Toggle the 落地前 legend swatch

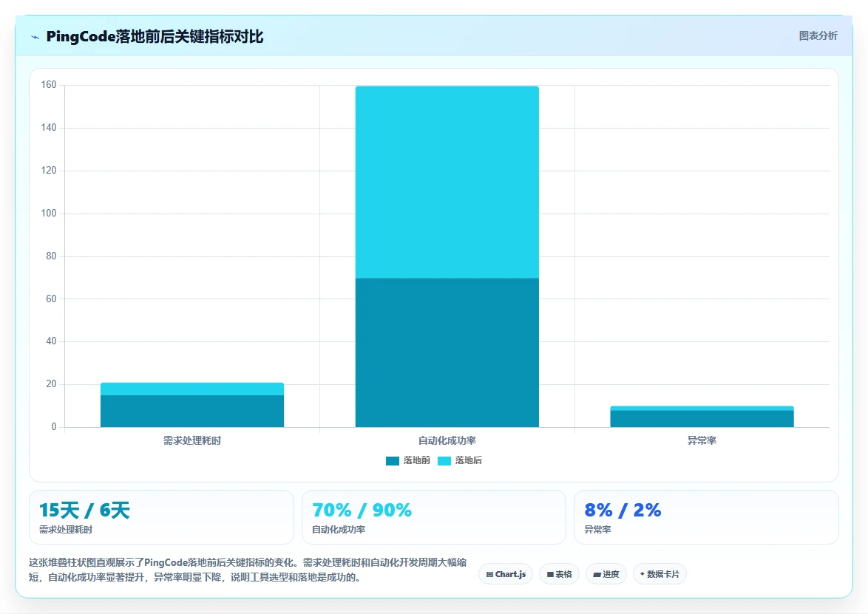392,461
